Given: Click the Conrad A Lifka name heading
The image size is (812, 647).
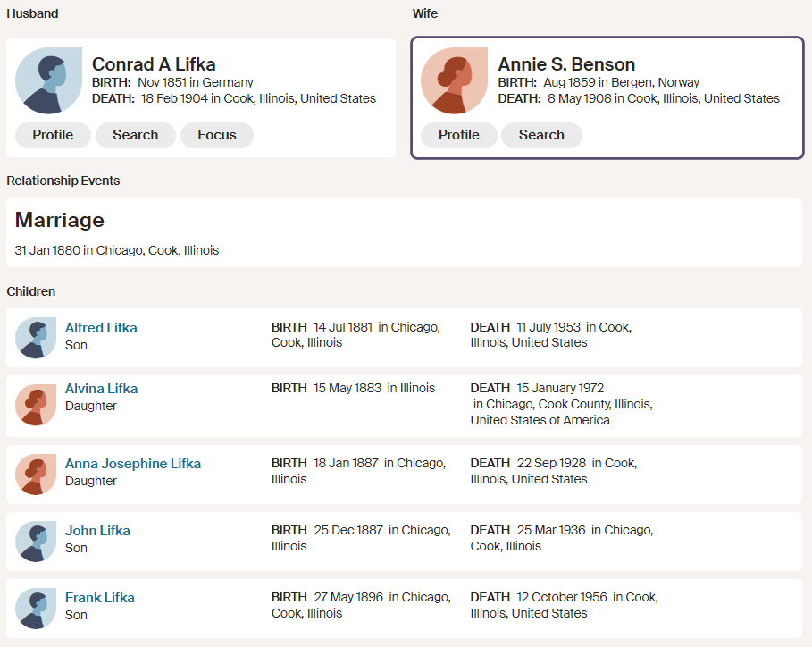Looking at the screenshot, I should [154, 64].
